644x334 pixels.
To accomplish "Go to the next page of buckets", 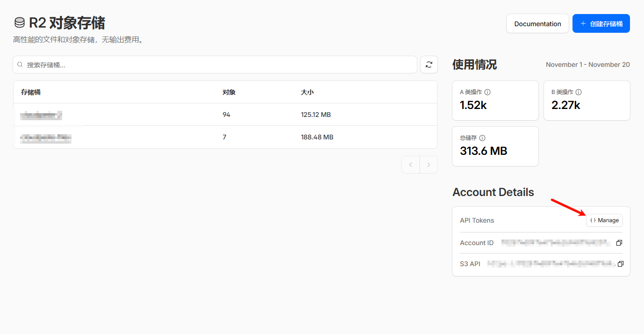I will 429,165.
